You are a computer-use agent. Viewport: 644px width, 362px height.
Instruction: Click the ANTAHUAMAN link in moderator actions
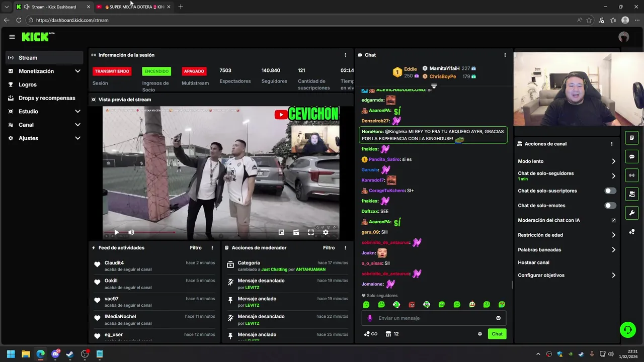tap(310, 269)
